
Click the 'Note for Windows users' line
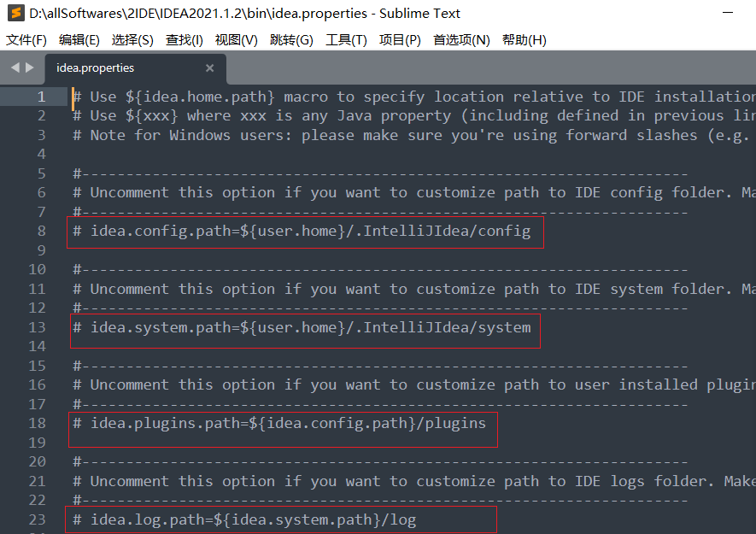[411, 135]
